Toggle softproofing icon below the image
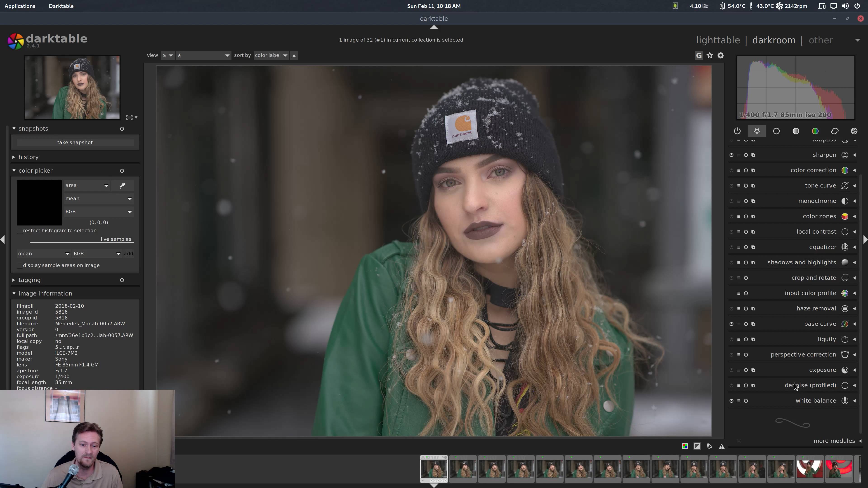Screen dimensions: 868x488 point(709,446)
